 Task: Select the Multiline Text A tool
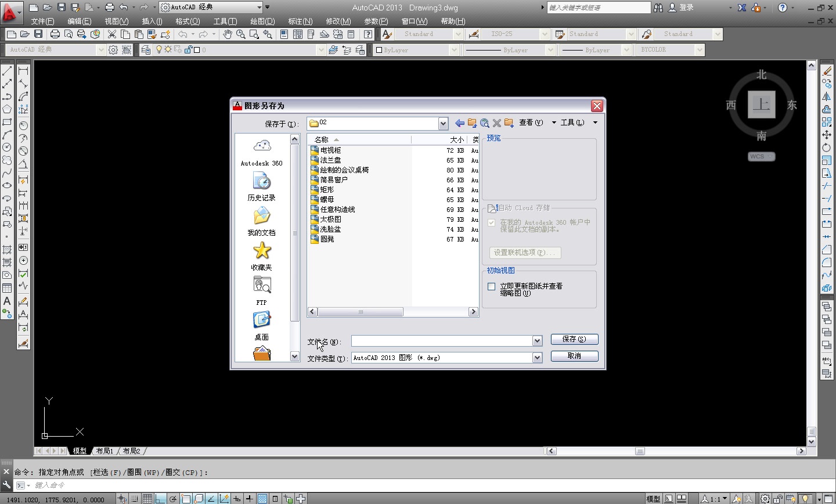[7, 301]
